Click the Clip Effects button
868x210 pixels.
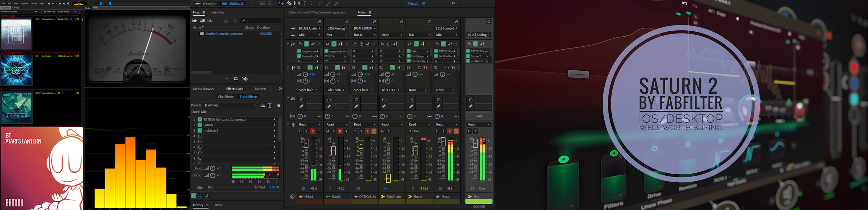point(226,97)
